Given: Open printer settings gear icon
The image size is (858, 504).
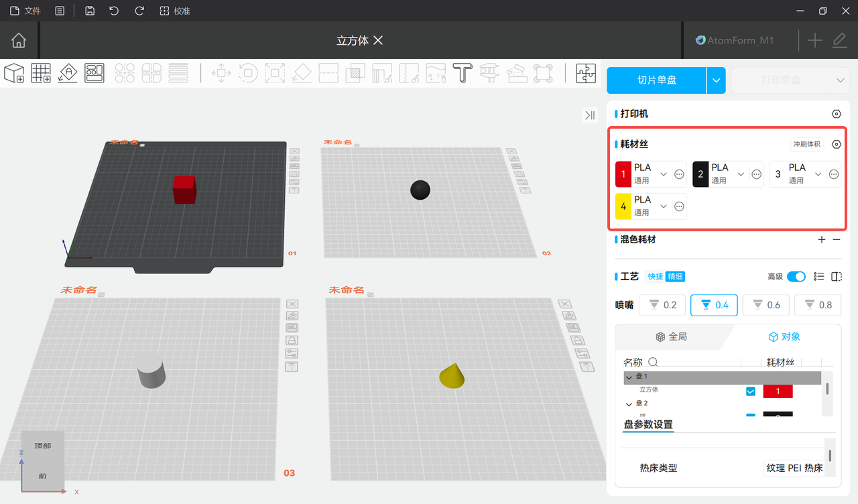Looking at the screenshot, I should click(836, 114).
